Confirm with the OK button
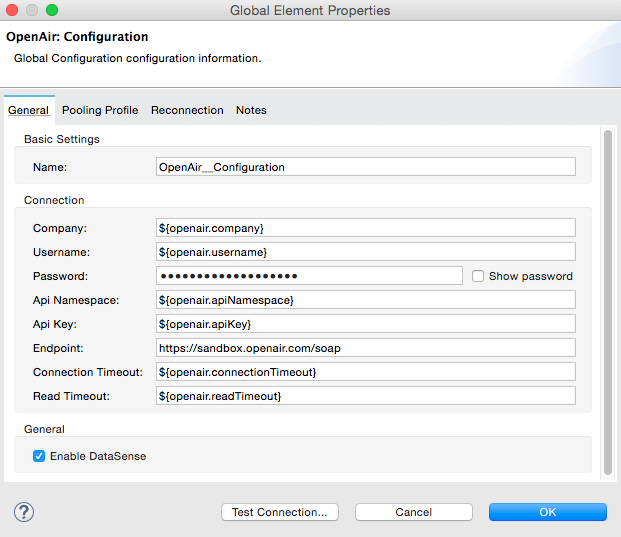 click(x=548, y=512)
